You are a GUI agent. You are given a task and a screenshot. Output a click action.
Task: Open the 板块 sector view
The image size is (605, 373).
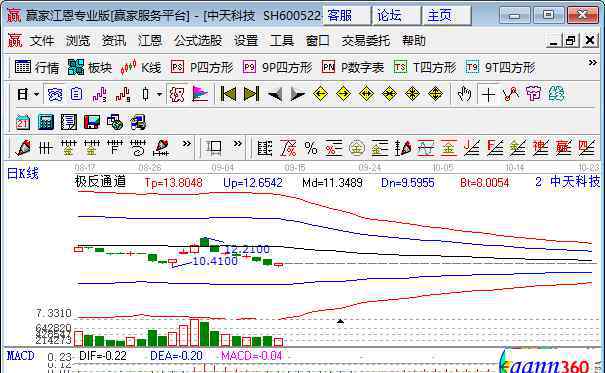tap(90, 68)
